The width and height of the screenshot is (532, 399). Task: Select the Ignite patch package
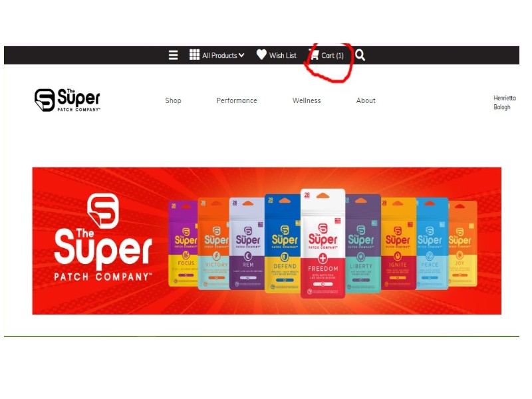[x=398, y=243]
